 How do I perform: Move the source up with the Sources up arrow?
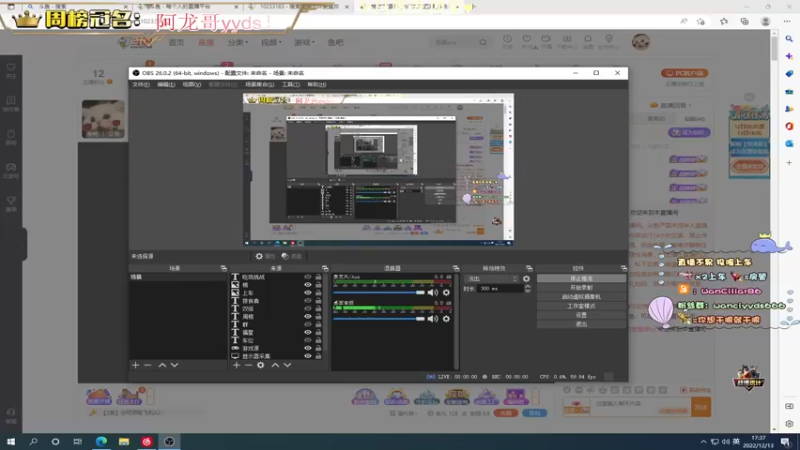click(275, 365)
